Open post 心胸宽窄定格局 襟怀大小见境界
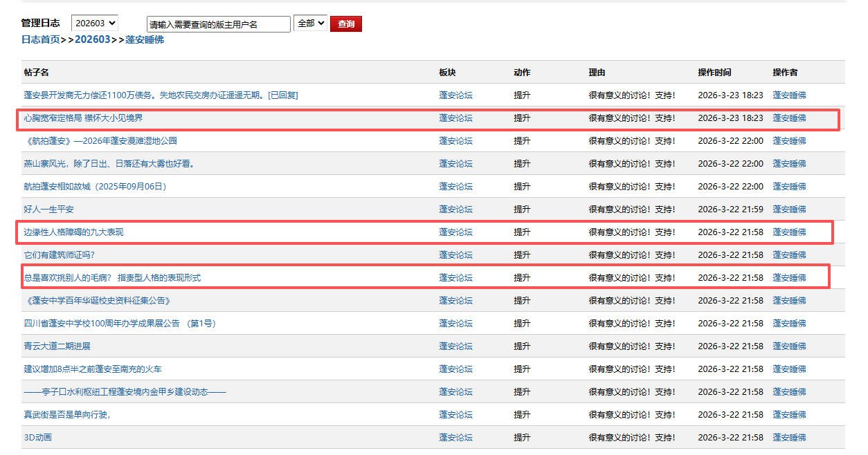 pos(83,118)
